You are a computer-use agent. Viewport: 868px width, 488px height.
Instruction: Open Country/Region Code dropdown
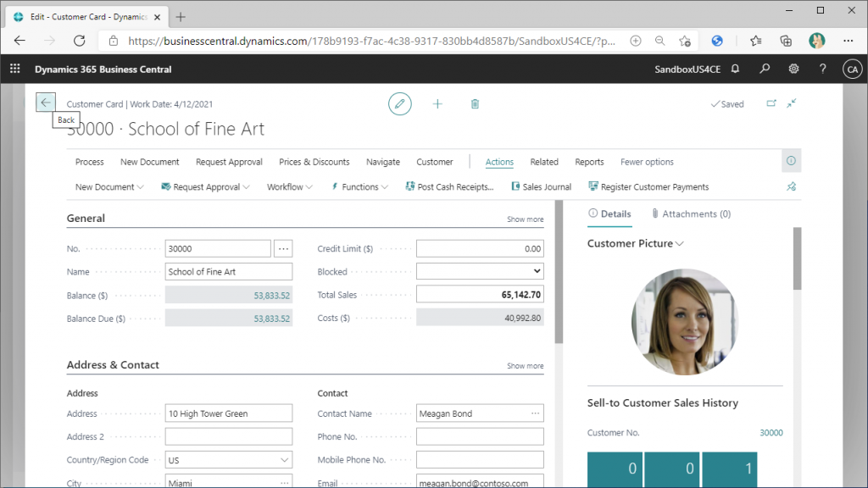click(284, 460)
